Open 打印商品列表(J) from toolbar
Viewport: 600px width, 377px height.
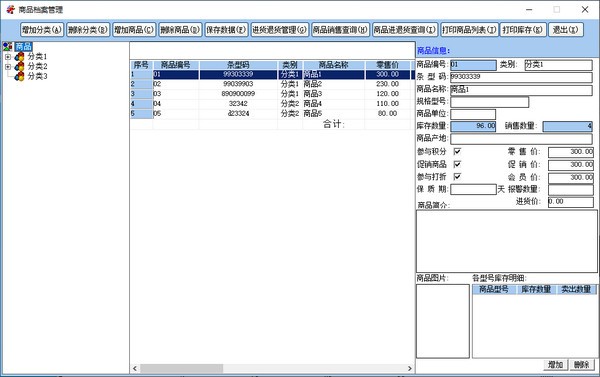[470, 30]
